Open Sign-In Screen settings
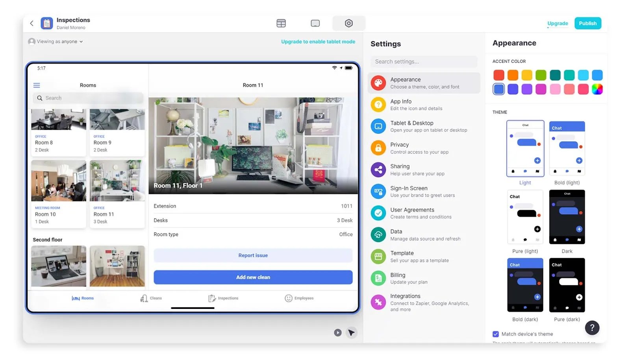Screen dimensions: 630x364 pos(424,192)
